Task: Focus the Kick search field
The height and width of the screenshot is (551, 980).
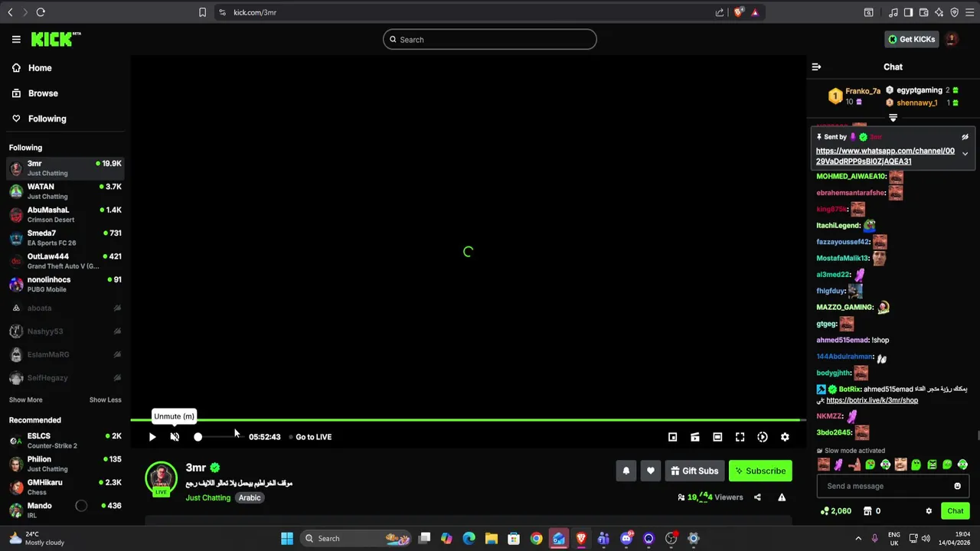Action: pyautogui.click(x=490, y=40)
